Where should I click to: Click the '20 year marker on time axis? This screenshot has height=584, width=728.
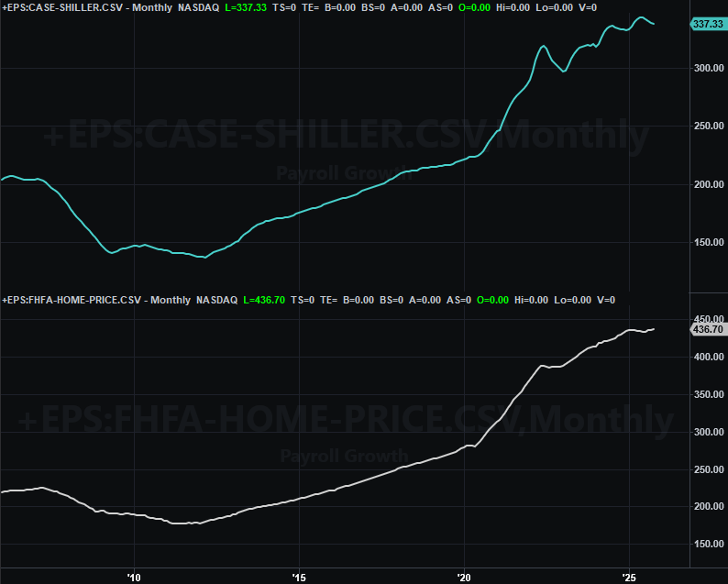(x=464, y=576)
